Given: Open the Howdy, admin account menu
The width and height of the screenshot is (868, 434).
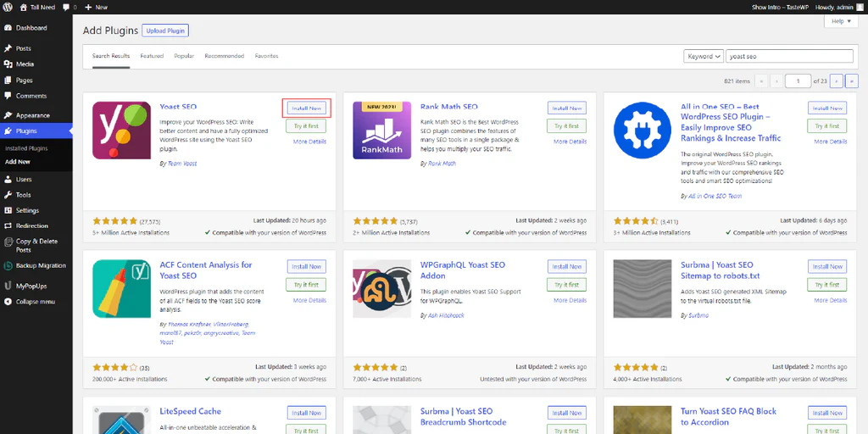Looking at the screenshot, I should point(834,7).
